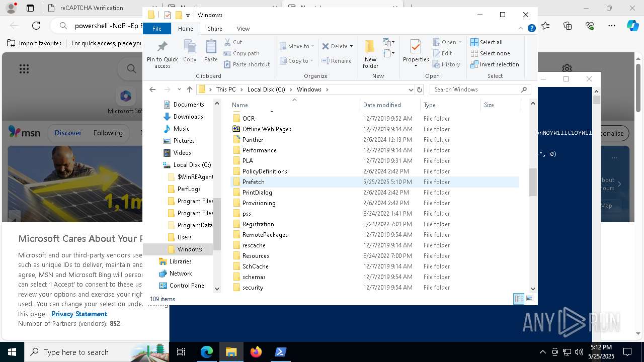This screenshot has width=644, height=362.
Task: Click the History command
Action: 446,64
